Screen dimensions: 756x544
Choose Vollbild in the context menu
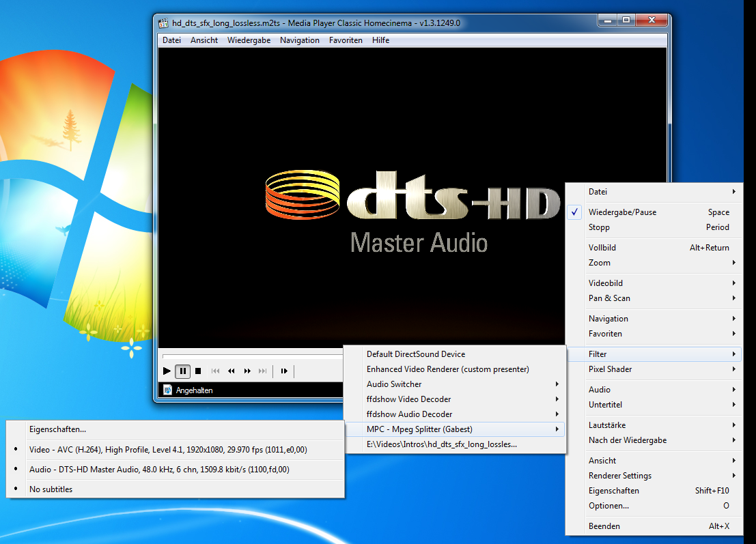tap(654, 248)
